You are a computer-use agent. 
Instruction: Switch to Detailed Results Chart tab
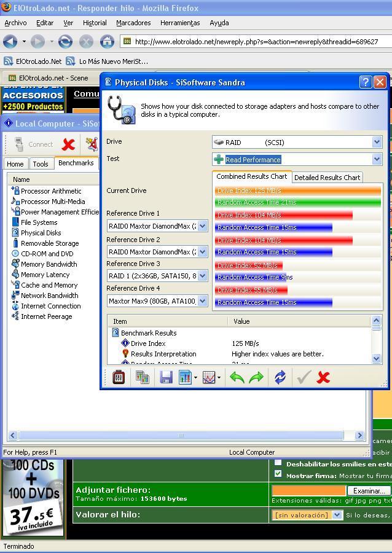point(327,178)
